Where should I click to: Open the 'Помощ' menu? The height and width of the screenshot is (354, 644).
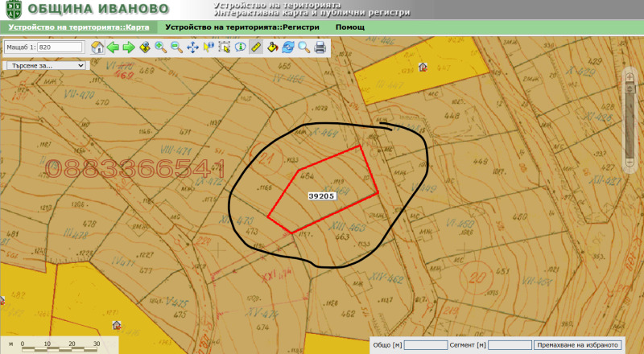350,27
